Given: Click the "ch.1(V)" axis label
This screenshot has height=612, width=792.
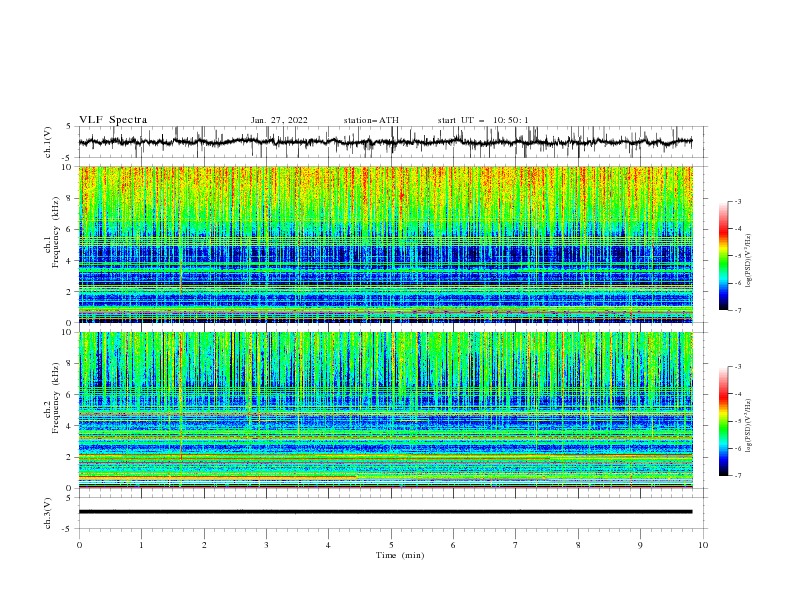Looking at the screenshot, I should click(x=48, y=142).
